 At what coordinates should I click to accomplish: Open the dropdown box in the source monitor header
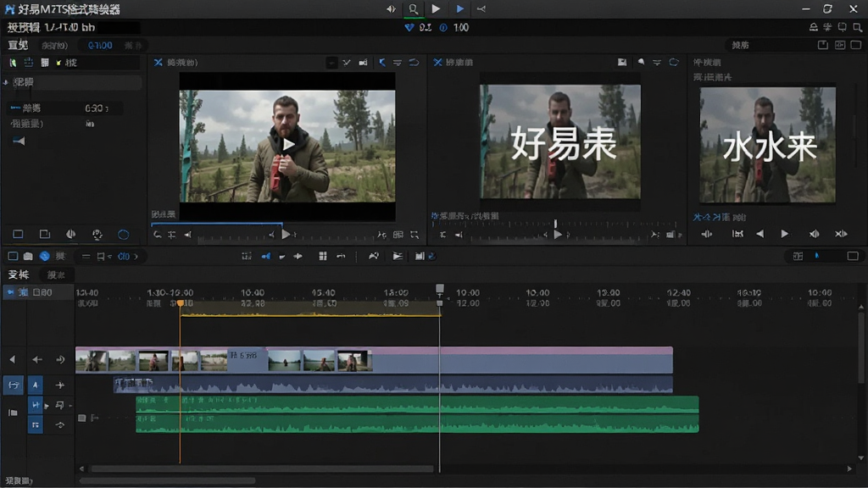(331, 63)
